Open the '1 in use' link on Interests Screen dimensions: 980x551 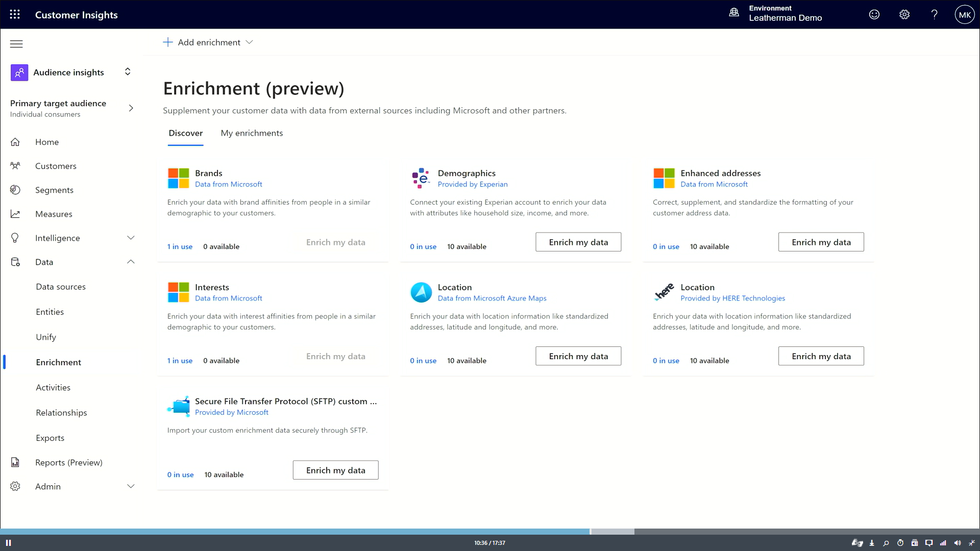pos(180,361)
